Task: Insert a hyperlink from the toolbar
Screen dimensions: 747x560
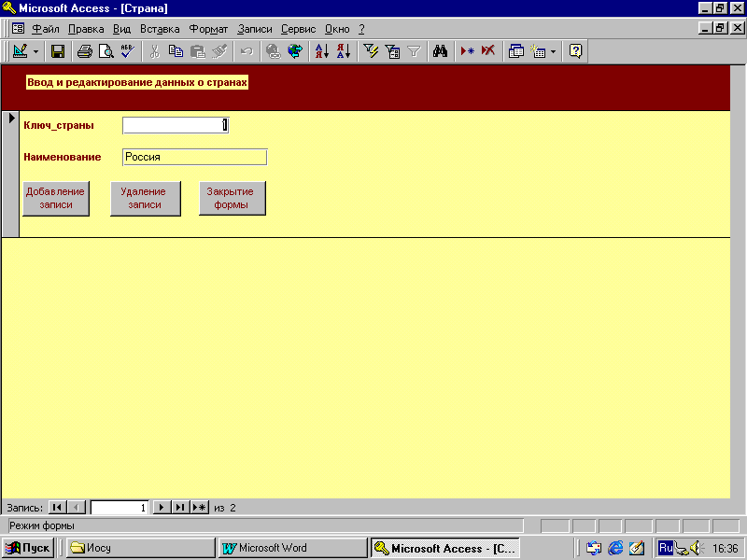Action: pos(273,51)
